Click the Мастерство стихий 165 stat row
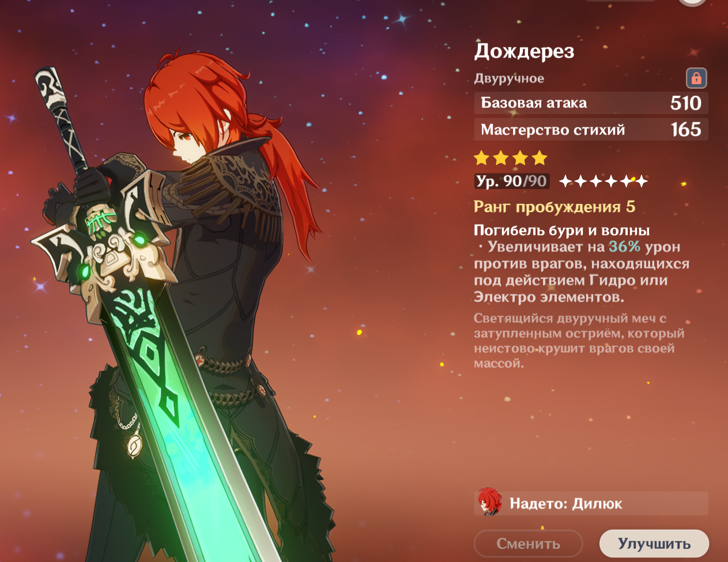This screenshot has height=562, width=728. (x=591, y=130)
